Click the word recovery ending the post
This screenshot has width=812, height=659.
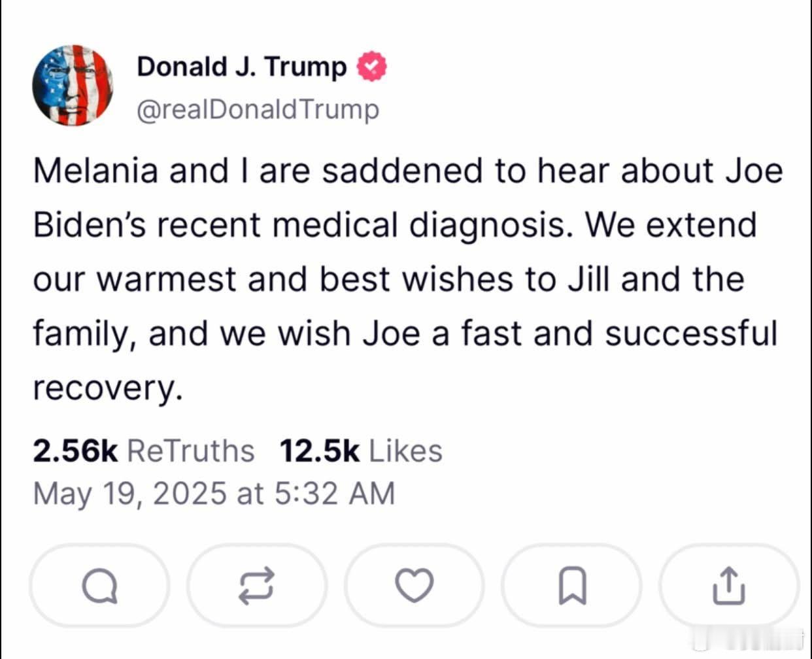(x=107, y=388)
